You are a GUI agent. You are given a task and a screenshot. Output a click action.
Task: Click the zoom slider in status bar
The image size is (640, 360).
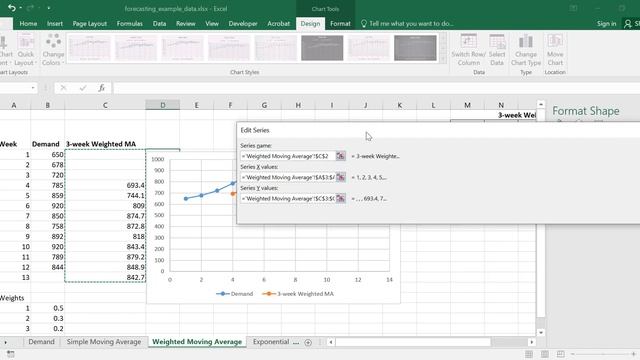tap(603, 354)
